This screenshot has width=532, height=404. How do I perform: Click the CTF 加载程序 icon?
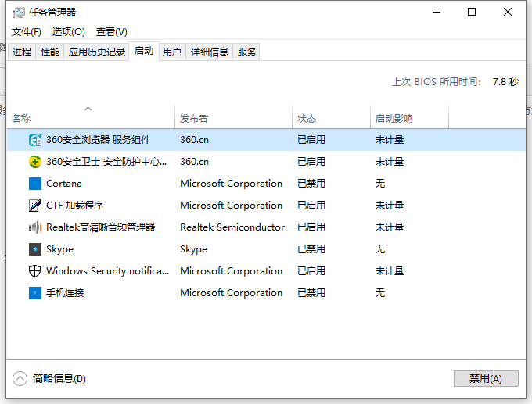point(34,206)
